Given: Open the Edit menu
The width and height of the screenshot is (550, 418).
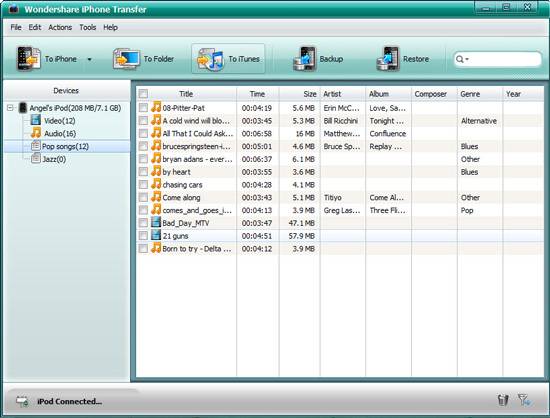Looking at the screenshot, I should click(35, 27).
